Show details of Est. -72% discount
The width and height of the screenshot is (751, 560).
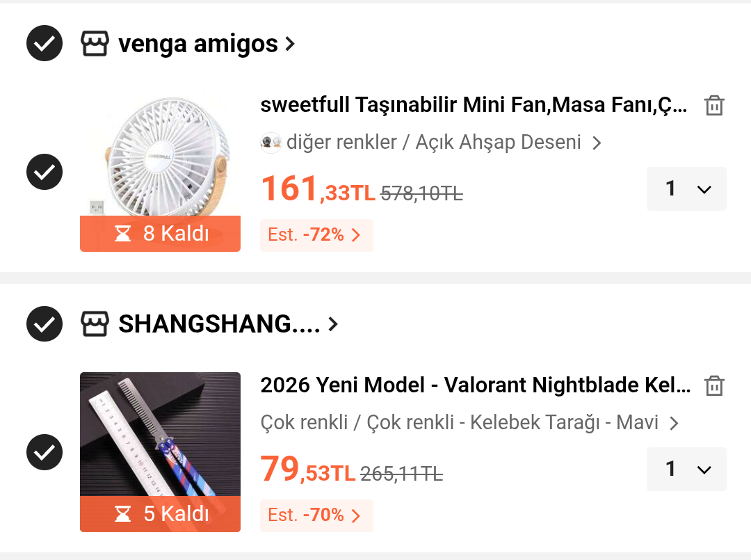[x=316, y=235]
